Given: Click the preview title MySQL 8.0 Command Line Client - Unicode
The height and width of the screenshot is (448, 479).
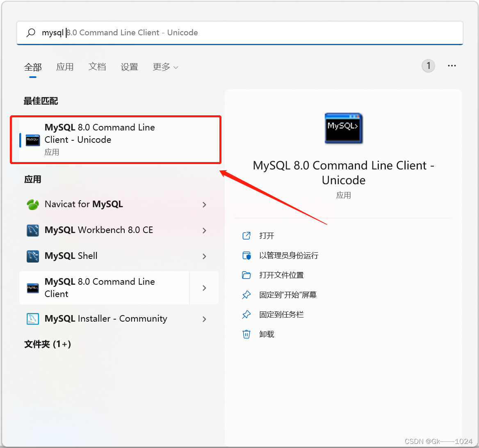Looking at the screenshot, I should click(x=344, y=173).
